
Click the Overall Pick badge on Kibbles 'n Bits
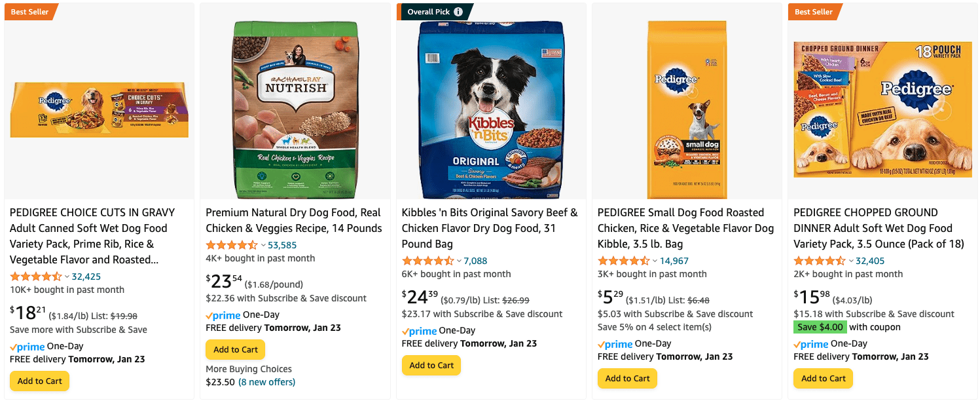(429, 12)
